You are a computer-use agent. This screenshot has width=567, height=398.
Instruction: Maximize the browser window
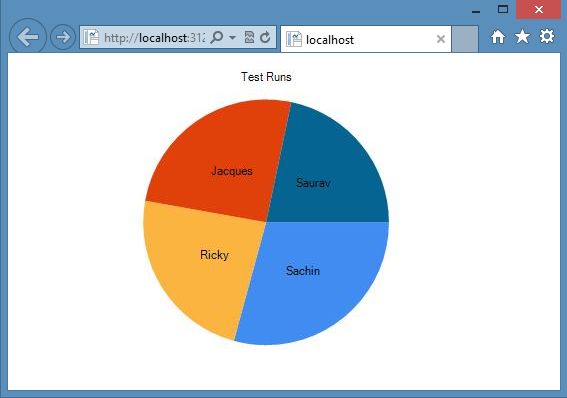point(503,9)
